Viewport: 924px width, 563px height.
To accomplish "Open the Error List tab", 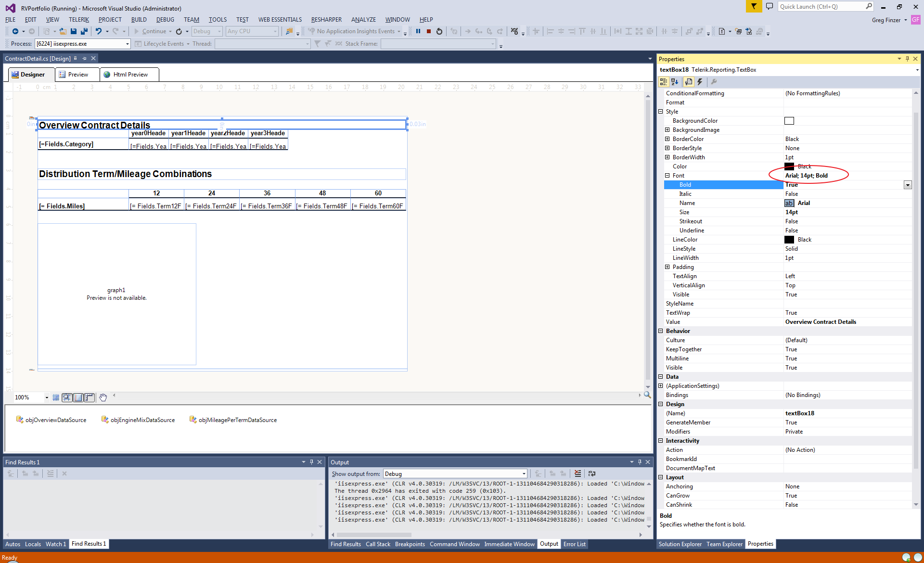I will coord(574,544).
